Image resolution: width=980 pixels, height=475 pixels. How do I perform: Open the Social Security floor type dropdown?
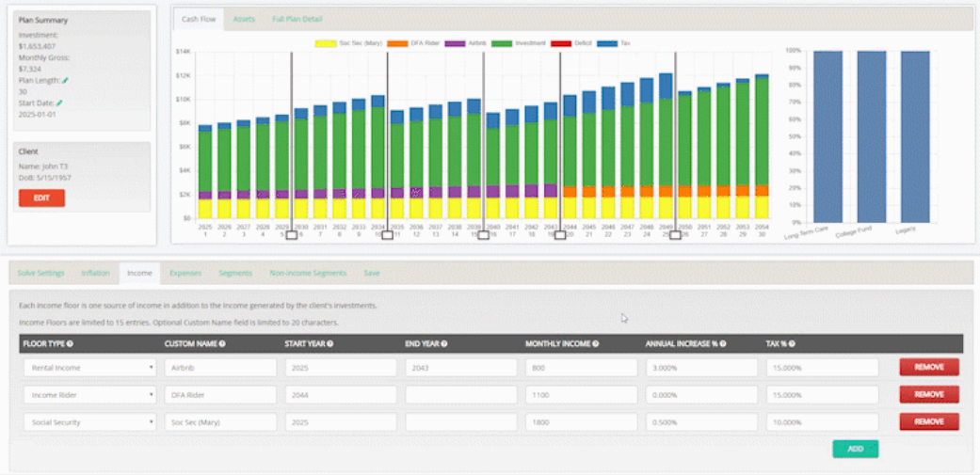click(x=88, y=422)
